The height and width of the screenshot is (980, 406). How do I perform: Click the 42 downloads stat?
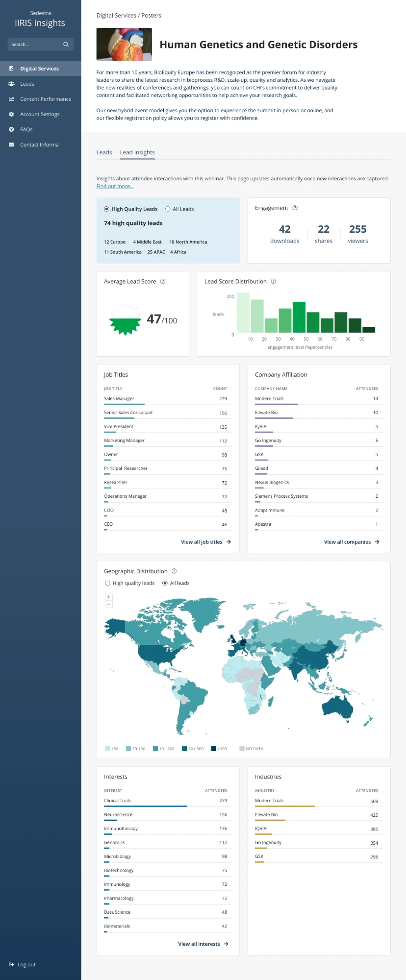pos(284,234)
